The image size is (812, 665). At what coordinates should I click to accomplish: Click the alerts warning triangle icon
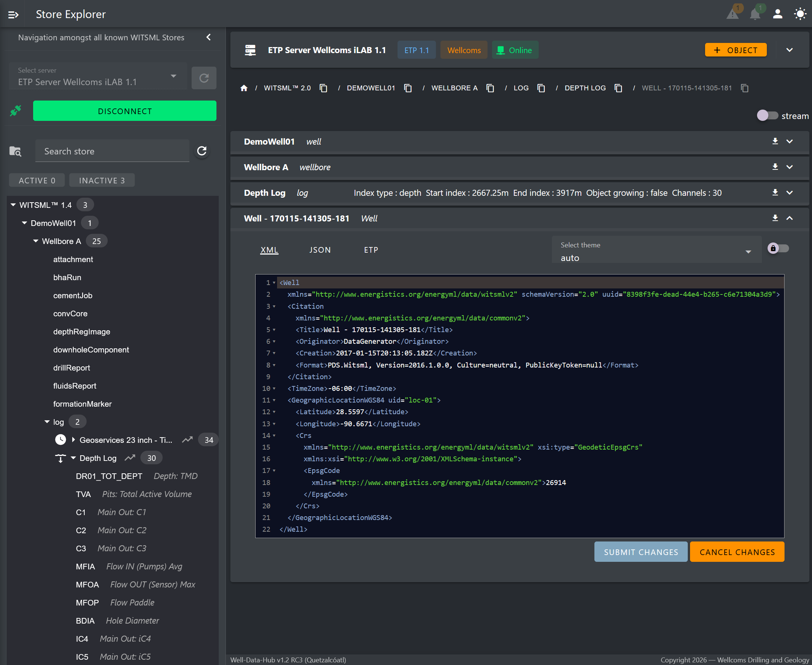(732, 14)
